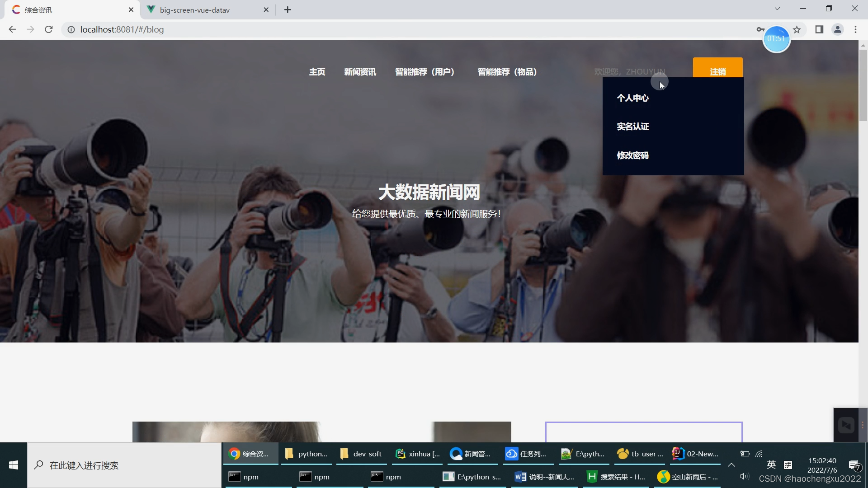
Task: Open the 15:02:40 clock and calendar
Action: pos(822,465)
